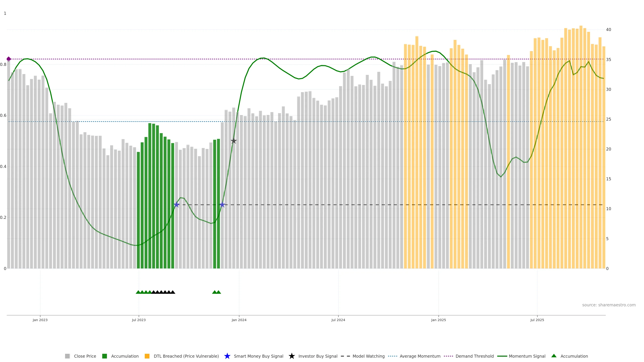Click the black Investor Buy Signal star legend icon
This screenshot has height=362, width=644.
click(291, 356)
